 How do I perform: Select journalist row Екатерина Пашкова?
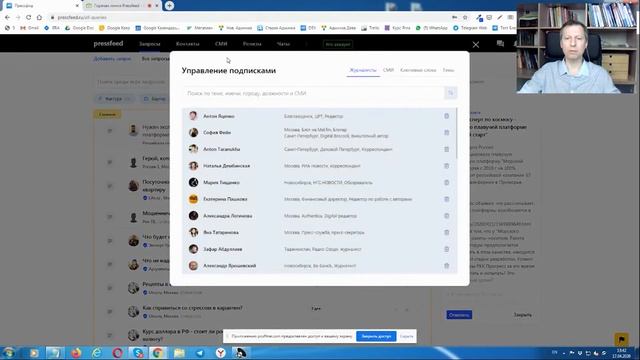coord(320,199)
